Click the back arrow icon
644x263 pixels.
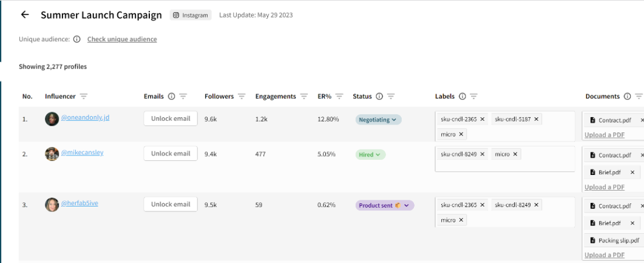25,15
